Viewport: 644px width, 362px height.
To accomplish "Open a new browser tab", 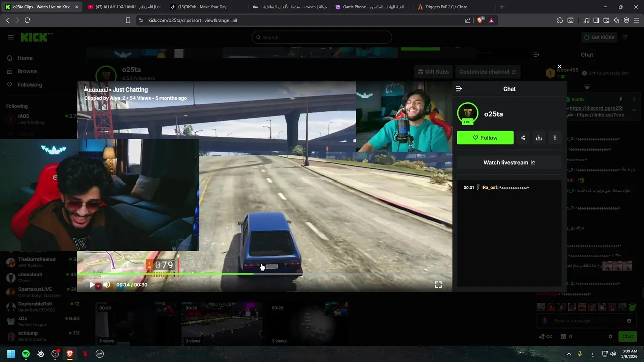I will [502, 7].
